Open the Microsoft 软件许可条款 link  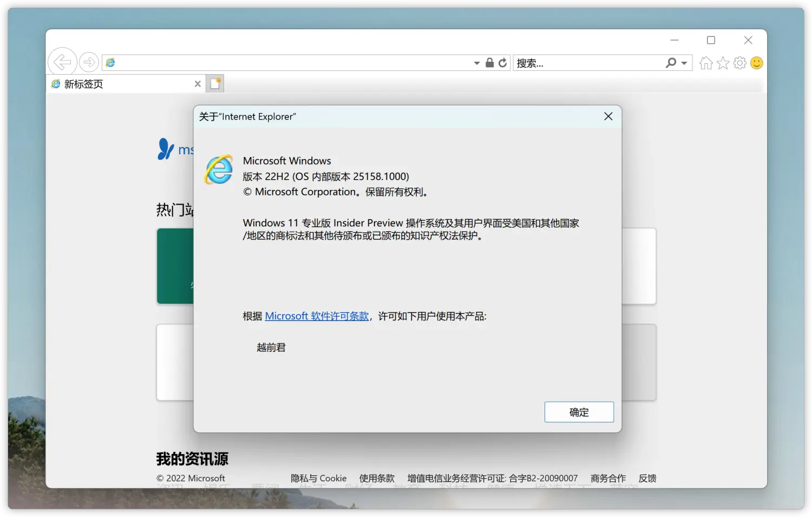317,316
